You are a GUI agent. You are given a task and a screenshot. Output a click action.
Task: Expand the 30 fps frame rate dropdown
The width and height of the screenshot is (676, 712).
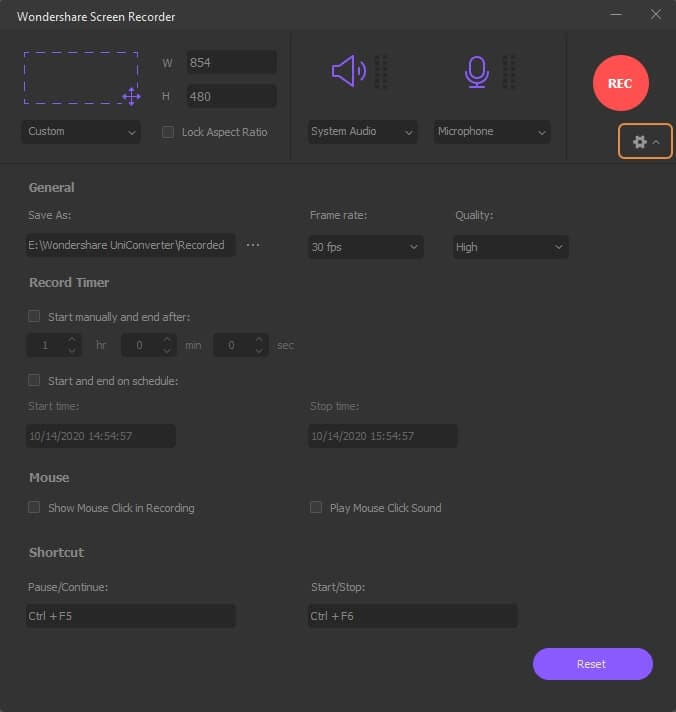click(x=366, y=247)
